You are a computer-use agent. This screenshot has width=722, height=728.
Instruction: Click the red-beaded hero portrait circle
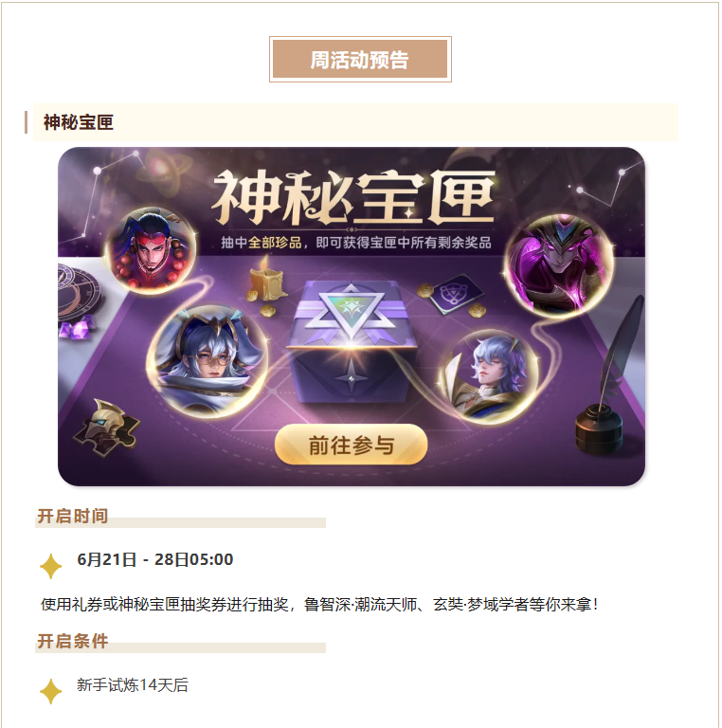tap(152, 250)
